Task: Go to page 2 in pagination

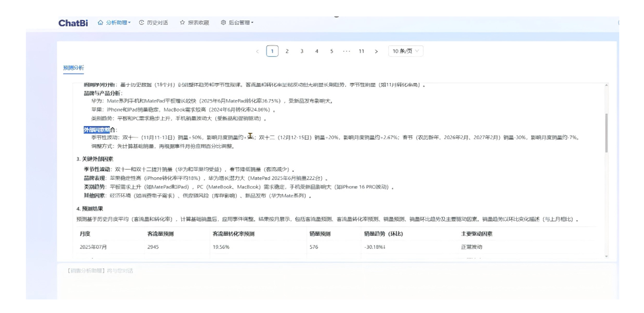Action: click(287, 51)
